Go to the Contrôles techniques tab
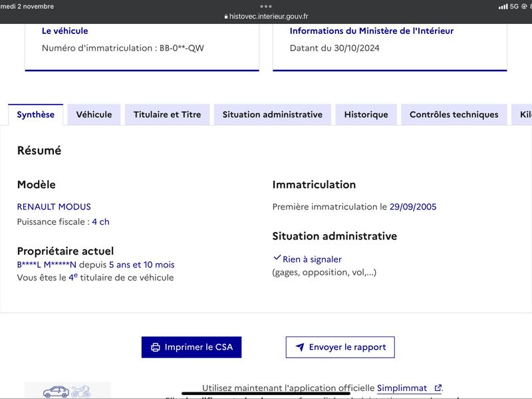 (x=454, y=114)
